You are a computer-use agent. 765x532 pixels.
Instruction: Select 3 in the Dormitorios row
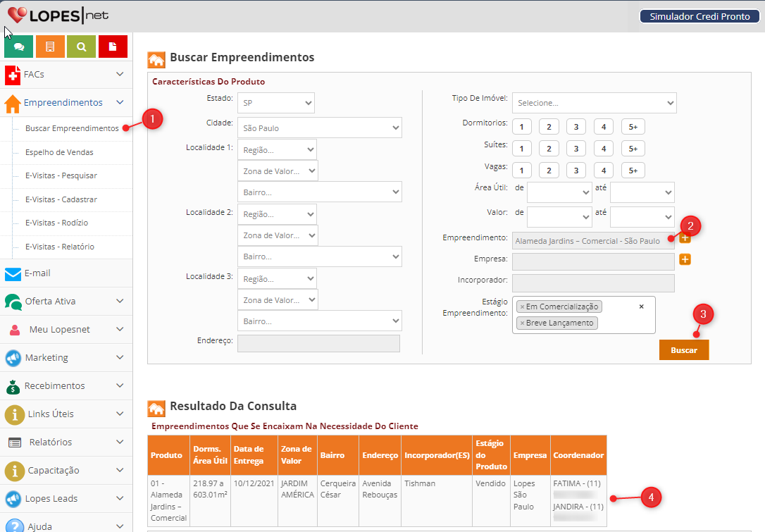(576, 127)
